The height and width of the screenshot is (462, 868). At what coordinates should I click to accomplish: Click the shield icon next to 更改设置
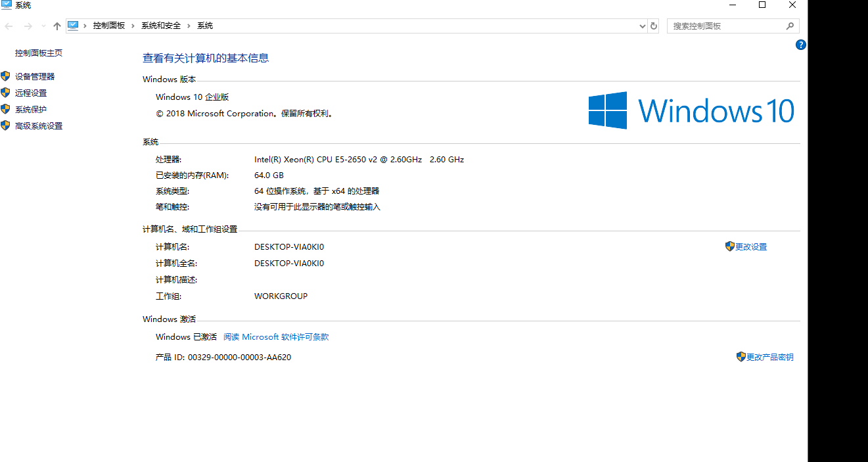[x=729, y=246]
